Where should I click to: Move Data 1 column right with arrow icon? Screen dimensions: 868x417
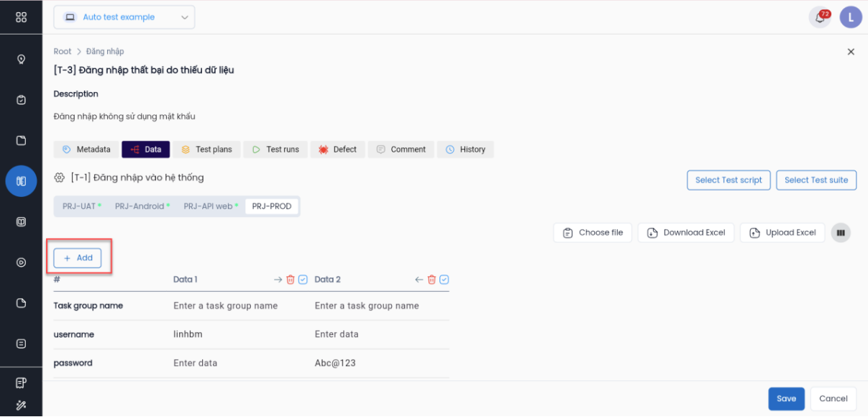[x=278, y=280]
